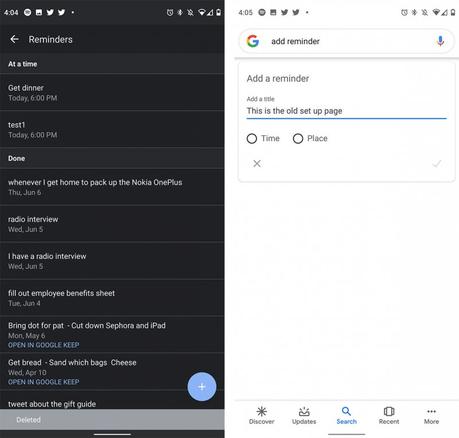
Task: Tap the Spotify notification icon on the right phone
Action: [x=262, y=12]
